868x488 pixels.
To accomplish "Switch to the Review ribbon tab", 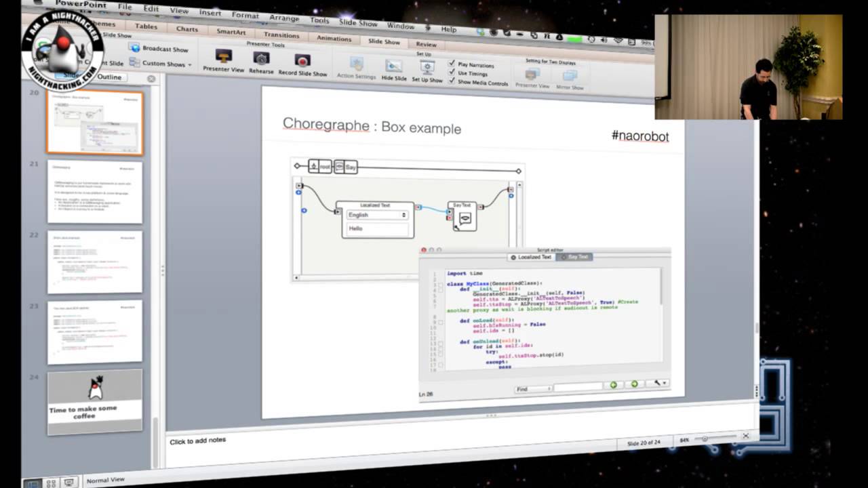I will [x=427, y=45].
